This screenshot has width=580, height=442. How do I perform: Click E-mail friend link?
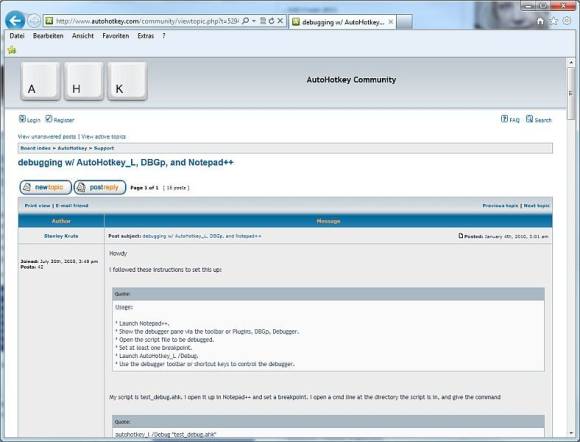point(72,205)
